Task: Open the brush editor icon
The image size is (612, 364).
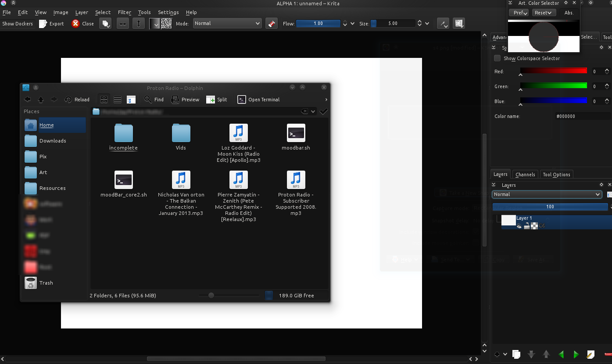Action: [x=444, y=24]
